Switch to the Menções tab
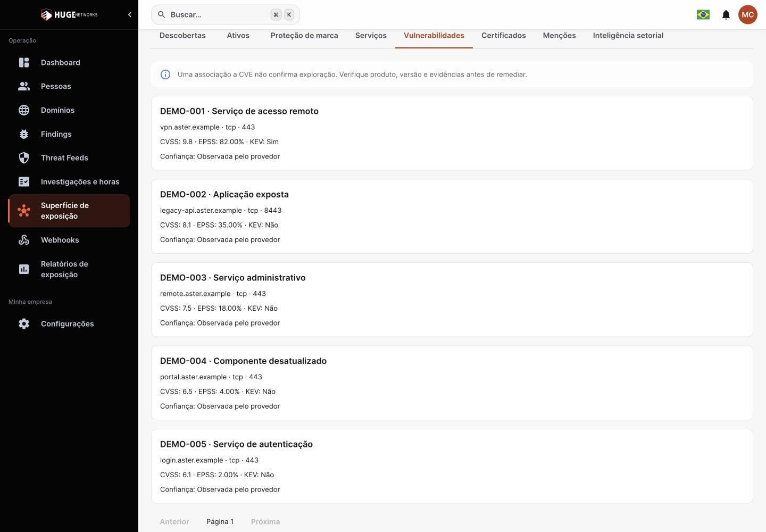 (560, 36)
